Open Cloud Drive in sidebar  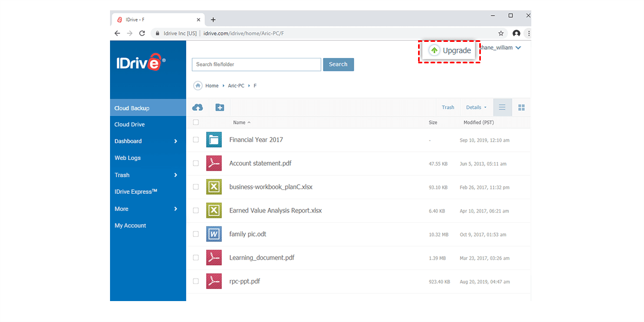pos(129,125)
